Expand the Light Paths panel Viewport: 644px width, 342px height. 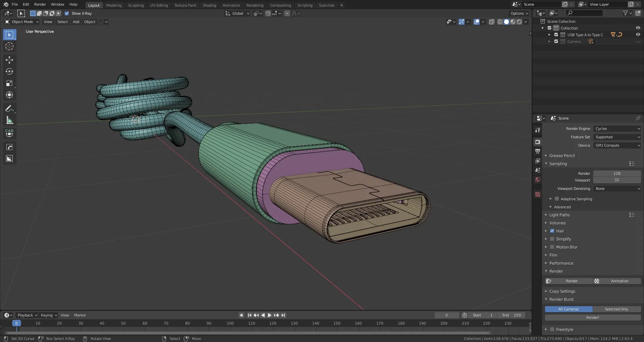[559, 215]
